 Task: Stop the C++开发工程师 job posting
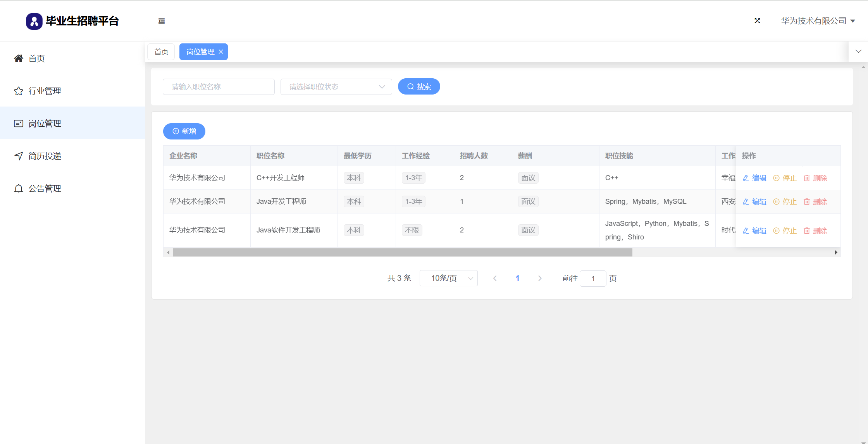tap(785, 178)
